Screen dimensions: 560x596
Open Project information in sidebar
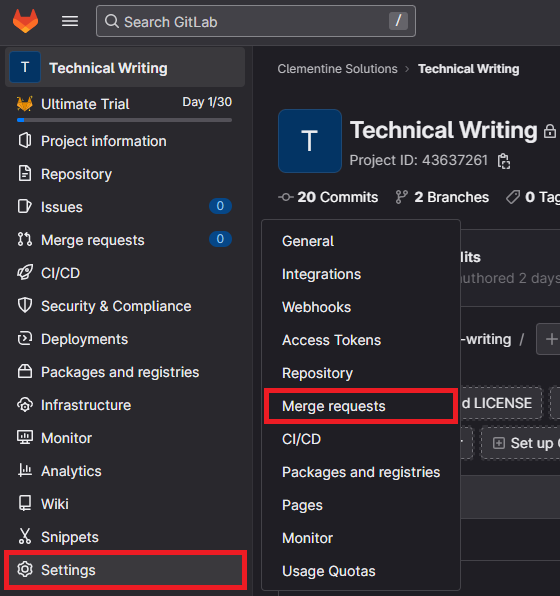(x=125, y=141)
